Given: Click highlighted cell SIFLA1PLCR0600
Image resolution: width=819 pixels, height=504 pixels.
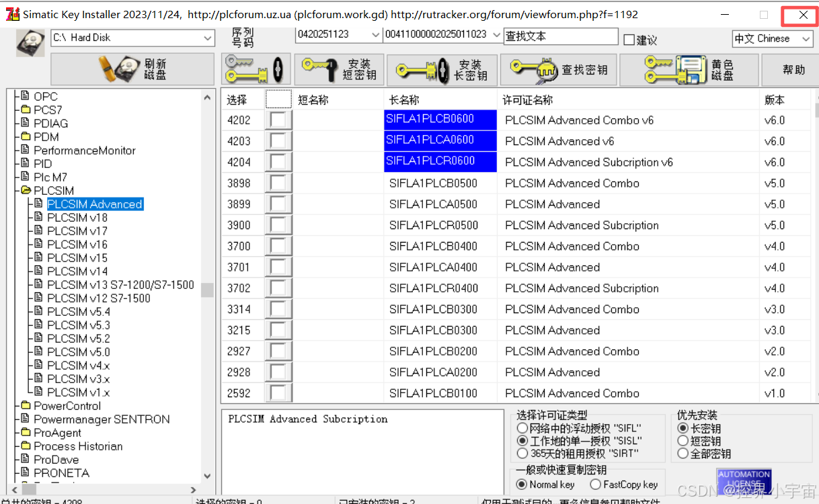Looking at the screenshot, I should (440, 161).
